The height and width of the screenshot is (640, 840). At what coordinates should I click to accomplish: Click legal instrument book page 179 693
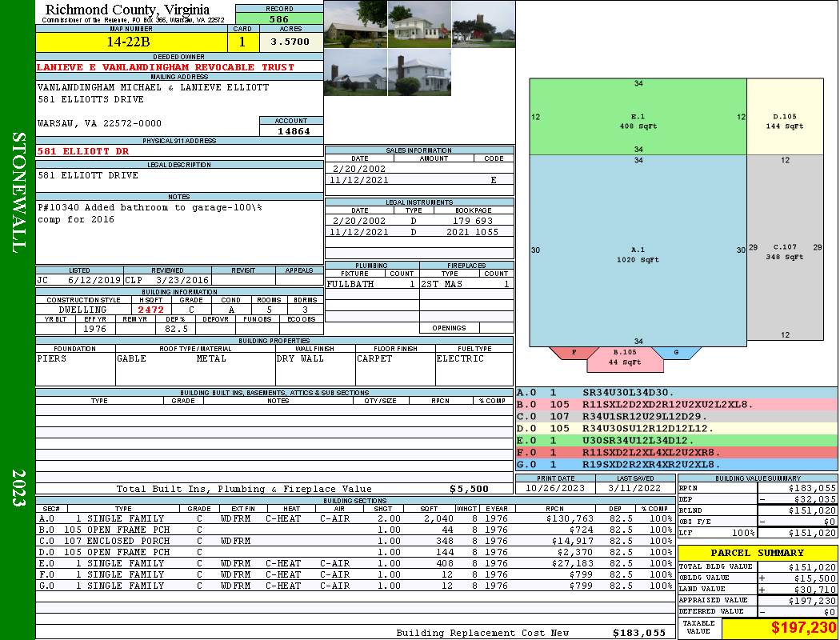(473, 221)
